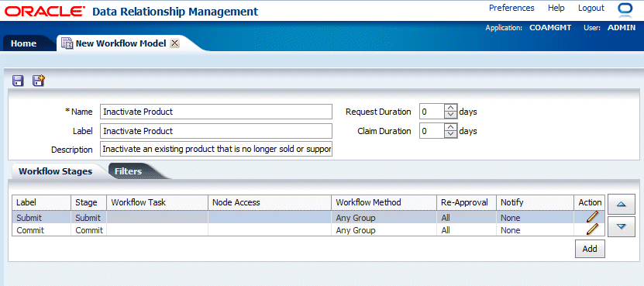Focus the Request Duration number field

(x=432, y=112)
